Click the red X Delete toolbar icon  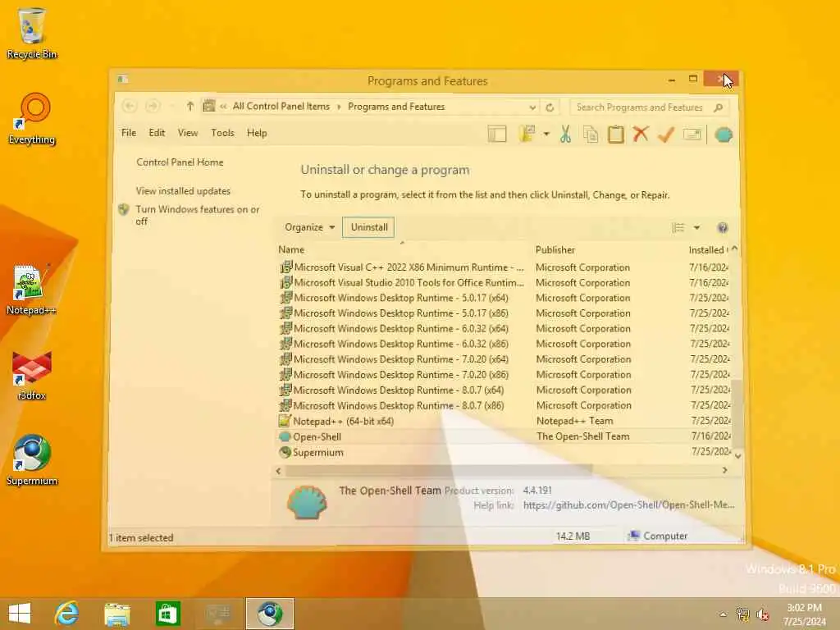pos(640,134)
